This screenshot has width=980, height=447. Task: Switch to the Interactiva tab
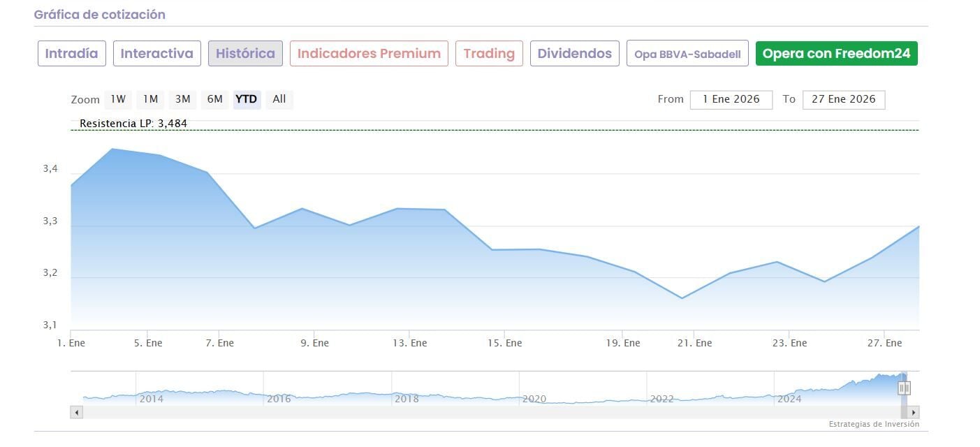[x=157, y=54]
